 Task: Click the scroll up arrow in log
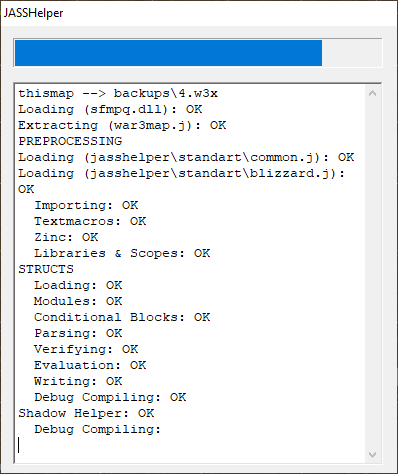372,94
